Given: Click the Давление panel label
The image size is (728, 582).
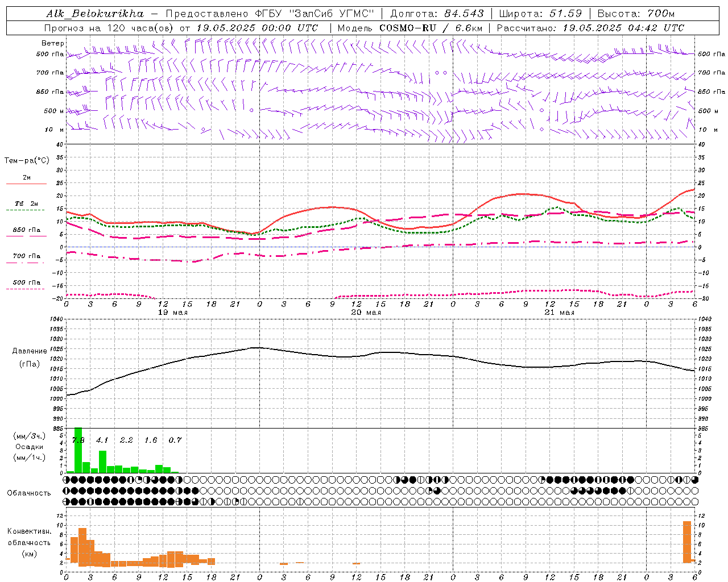Looking at the screenshot, I should tap(30, 351).
